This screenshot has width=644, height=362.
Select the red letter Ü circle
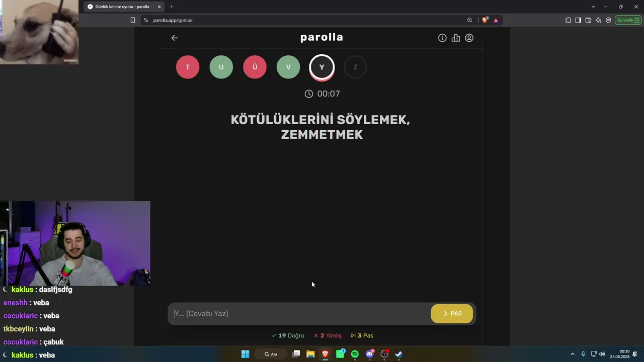pos(255,67)
